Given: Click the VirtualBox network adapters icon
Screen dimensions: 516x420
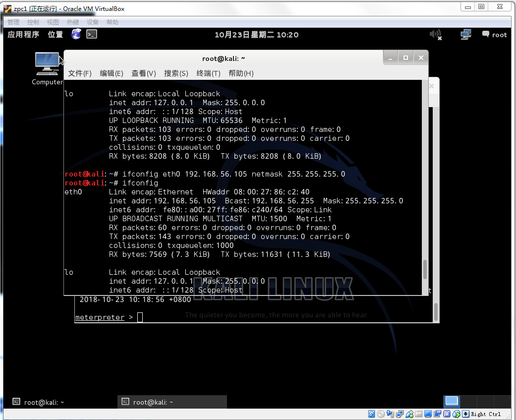Looking at the screenshot, I should pyautogui.click(x=400, y=414).
